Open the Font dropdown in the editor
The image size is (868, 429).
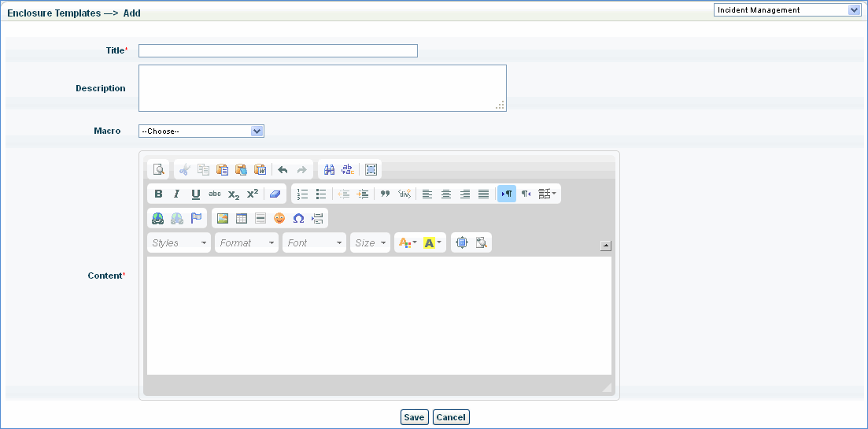(315, 243)
